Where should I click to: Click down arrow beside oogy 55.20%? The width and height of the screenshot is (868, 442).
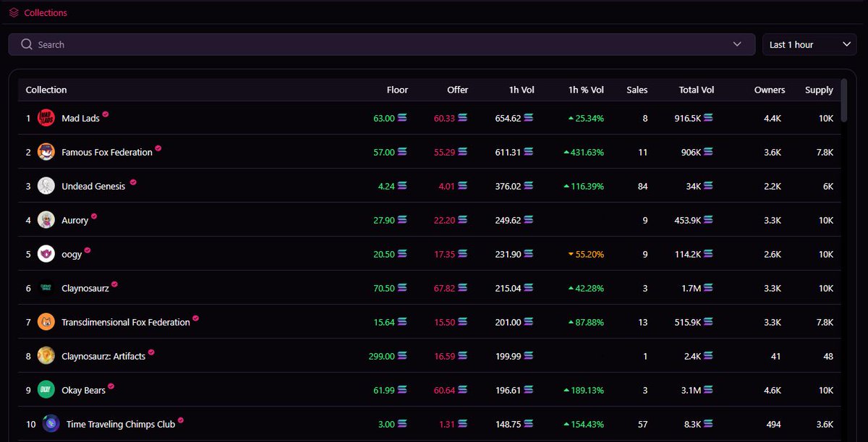tap(571, 255)
